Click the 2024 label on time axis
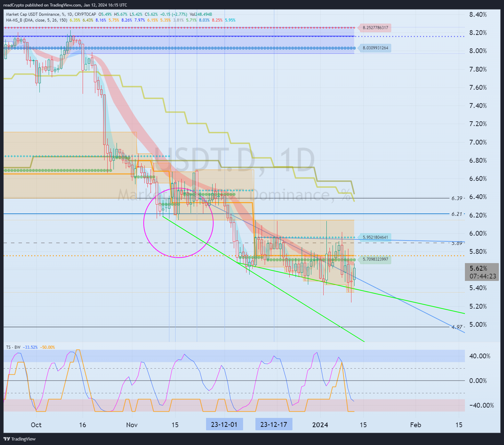This screenshot has width=504, height=445. (x=320, y=425)
